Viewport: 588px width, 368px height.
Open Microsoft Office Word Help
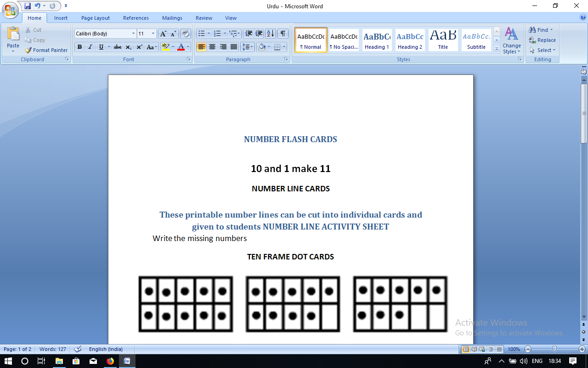(583, 17)
